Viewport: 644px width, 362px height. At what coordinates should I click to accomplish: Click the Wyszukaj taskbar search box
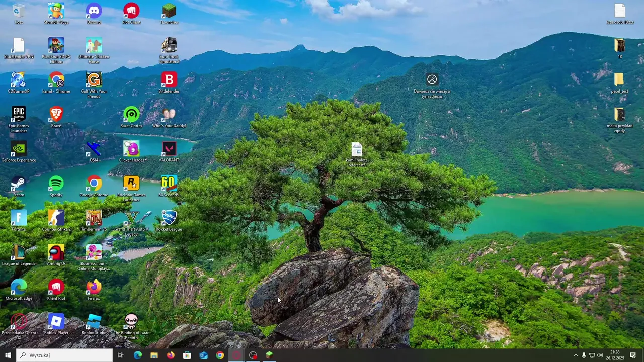tap(64, 355)
